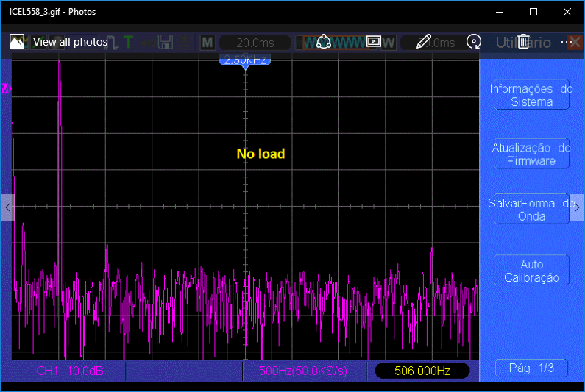Click the 'Pág 1/3' page button
The width and height of the screenshot is (585, 392).
[x=531, y=368]
